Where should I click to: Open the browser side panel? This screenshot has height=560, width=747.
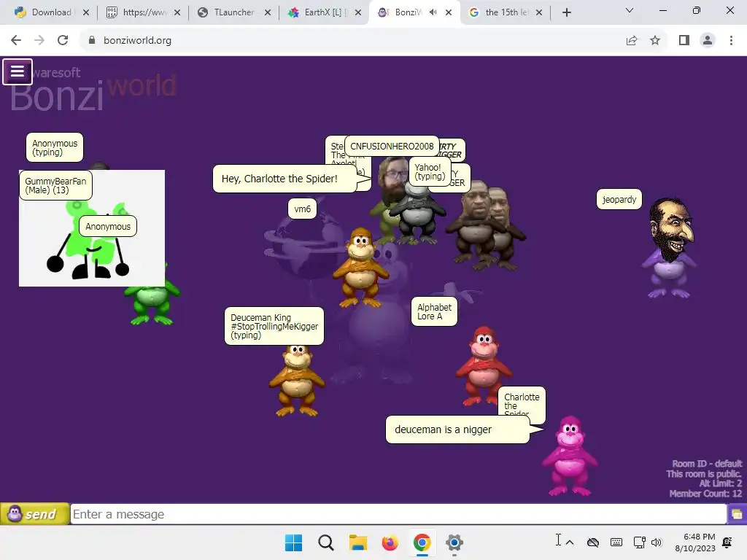684,40
